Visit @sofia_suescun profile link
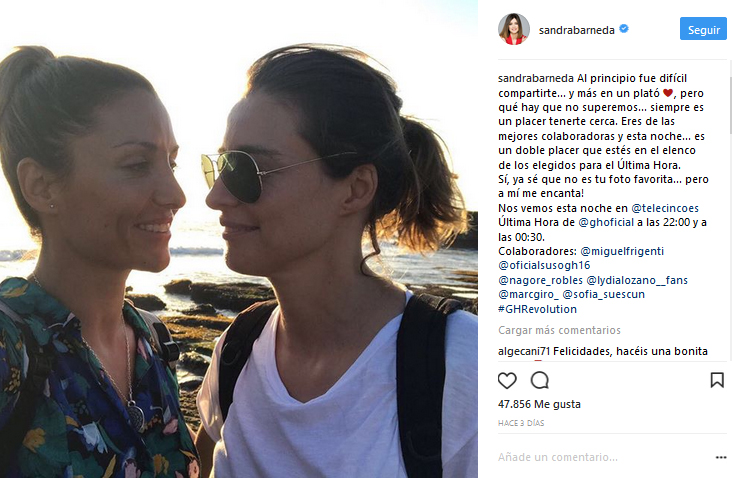This screenshot has height=478, width=732. pos(604,295)
